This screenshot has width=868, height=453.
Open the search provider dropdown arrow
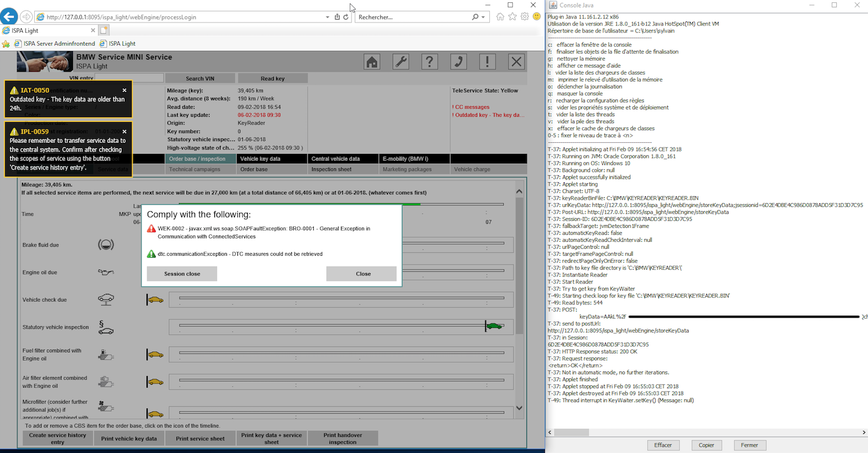484,17
